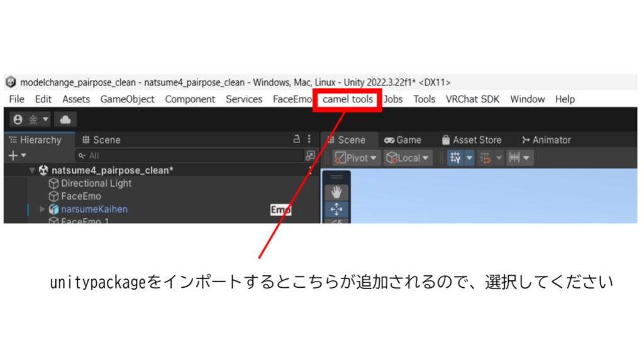Open grid visibility options dropdown arrow
The height and width of the screenshot is (362, 644).
(469, 158)
